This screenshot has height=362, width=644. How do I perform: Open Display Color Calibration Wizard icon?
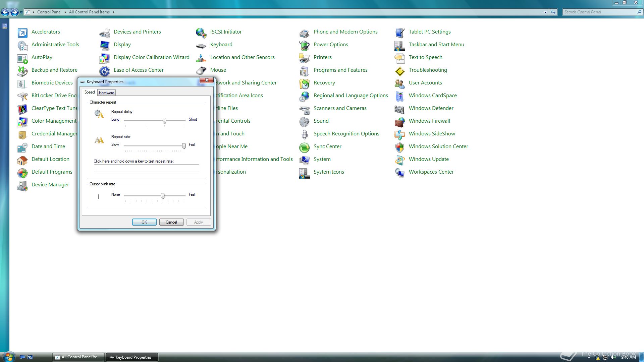point(105,58)
